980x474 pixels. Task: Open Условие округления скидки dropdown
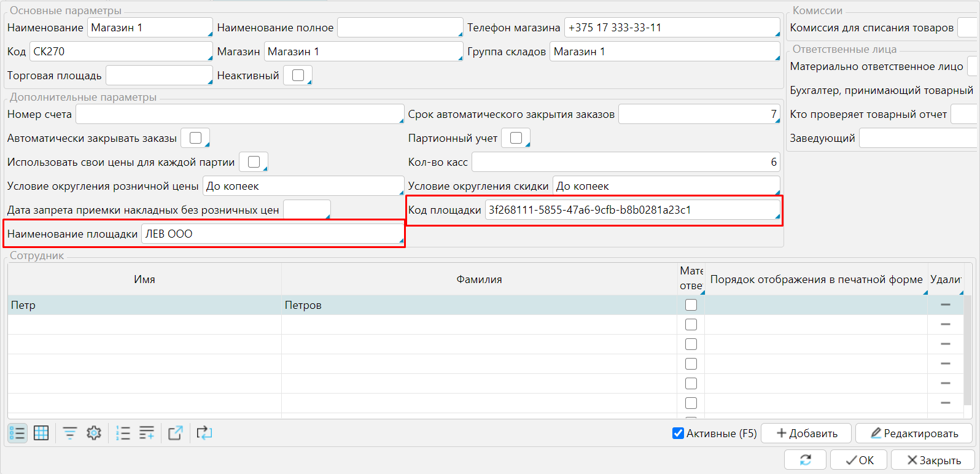tap(666, 186)
